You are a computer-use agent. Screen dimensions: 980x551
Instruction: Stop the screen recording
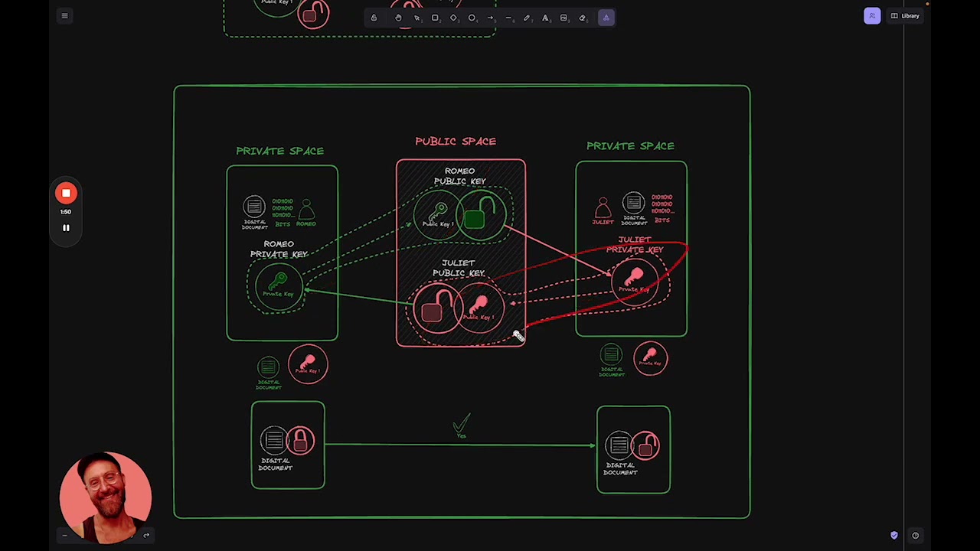click(66, 194)
